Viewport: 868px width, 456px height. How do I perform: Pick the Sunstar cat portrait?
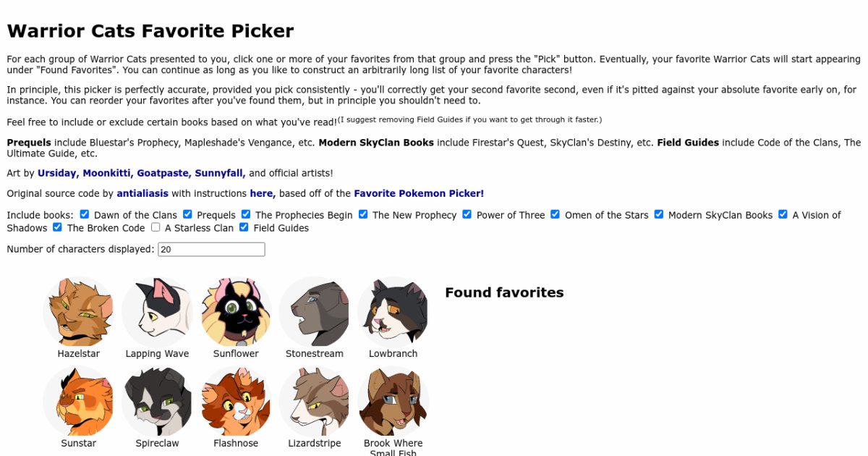79,402
